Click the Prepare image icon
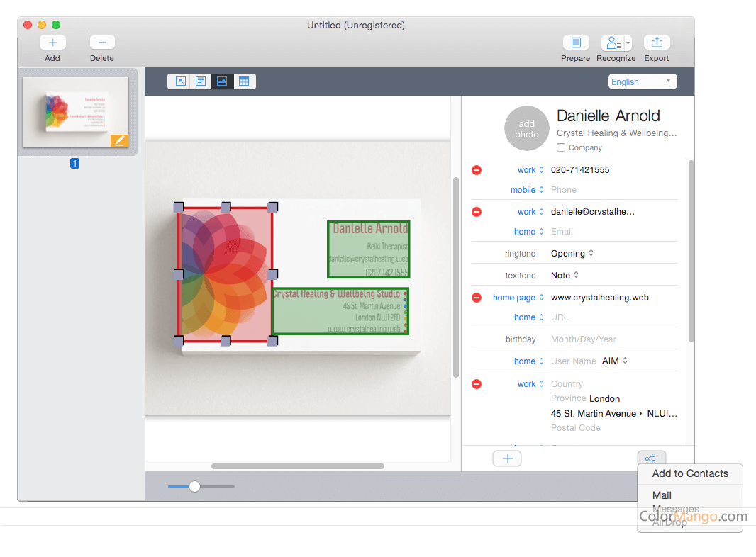Image resolution: width=756 pixels, height=557 pixels. (576, 43)
